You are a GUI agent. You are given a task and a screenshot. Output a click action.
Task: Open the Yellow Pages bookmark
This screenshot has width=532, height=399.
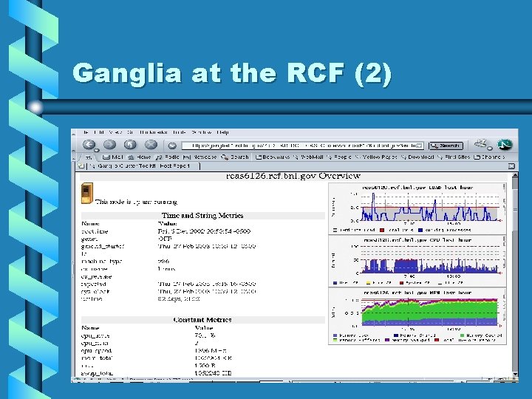pos(376,157)
